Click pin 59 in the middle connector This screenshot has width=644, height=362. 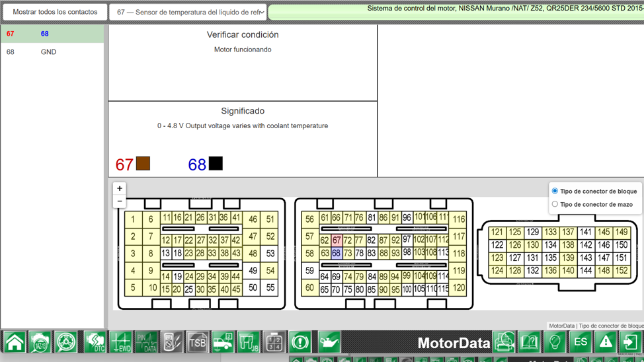[x=309, y=270]
